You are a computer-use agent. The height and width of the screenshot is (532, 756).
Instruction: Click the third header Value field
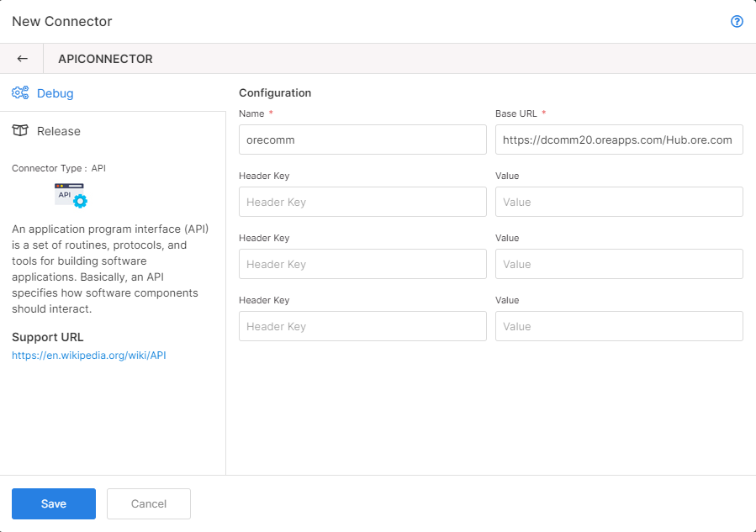619,326
